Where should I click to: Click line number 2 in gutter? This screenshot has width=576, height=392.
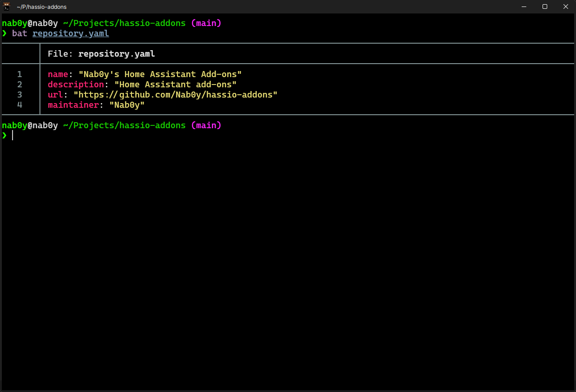20,85
